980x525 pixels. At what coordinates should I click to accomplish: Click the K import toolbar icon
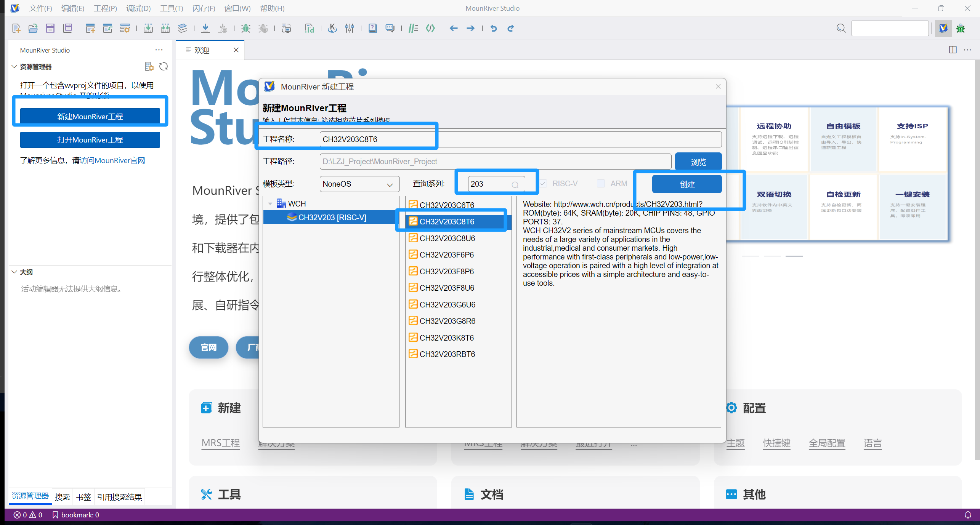(x=332, y=28)
